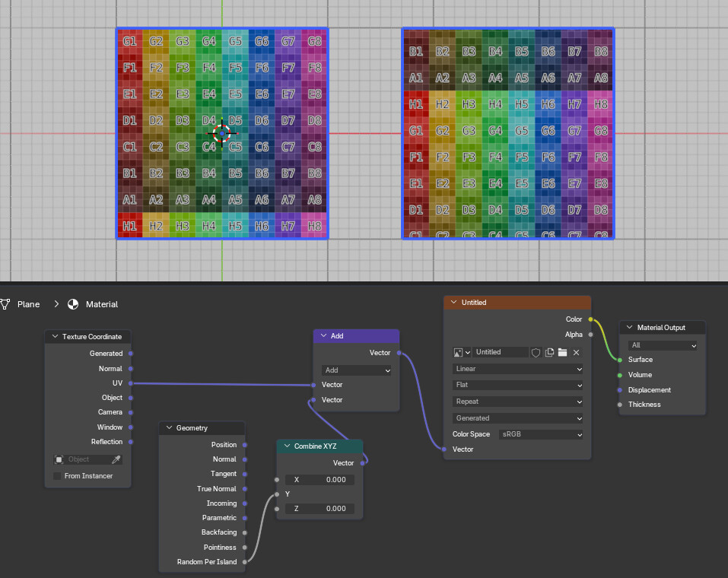Screen dimensions: 728x578
Task: Click the Vector output socket of Combine XYZ
Action: point(363,463)
